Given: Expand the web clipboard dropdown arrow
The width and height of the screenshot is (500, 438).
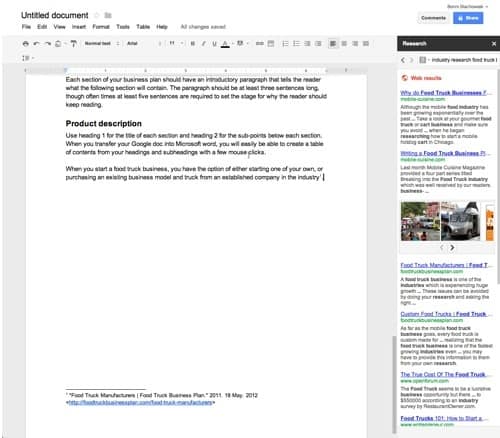Looking at the screenshot, I should click(65, 44).
